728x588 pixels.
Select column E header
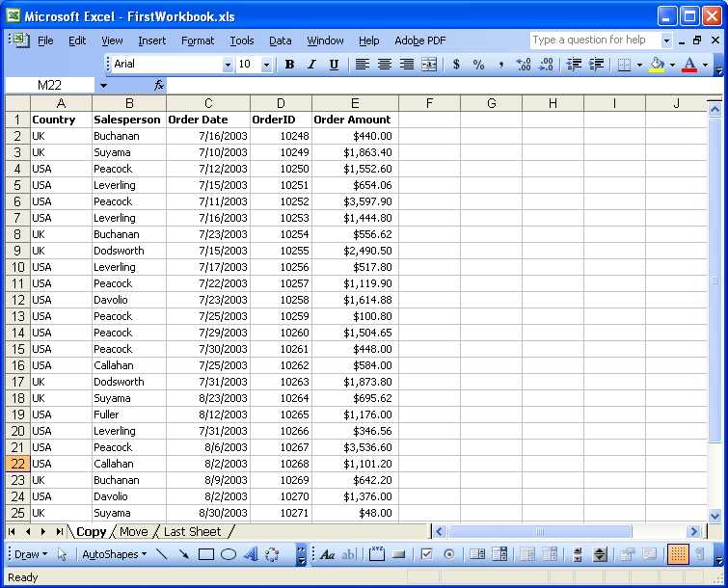[355, 103]
